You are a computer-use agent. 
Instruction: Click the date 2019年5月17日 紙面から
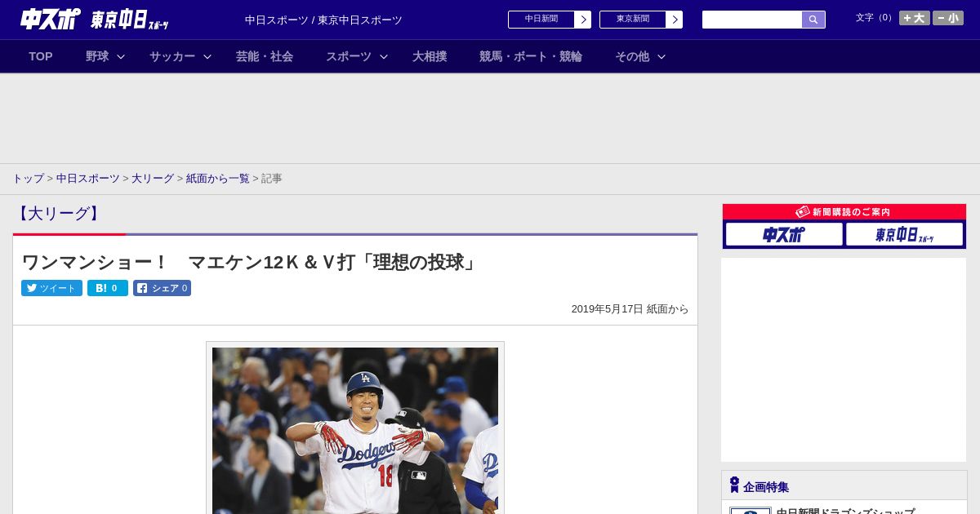[x=630, y=309]
